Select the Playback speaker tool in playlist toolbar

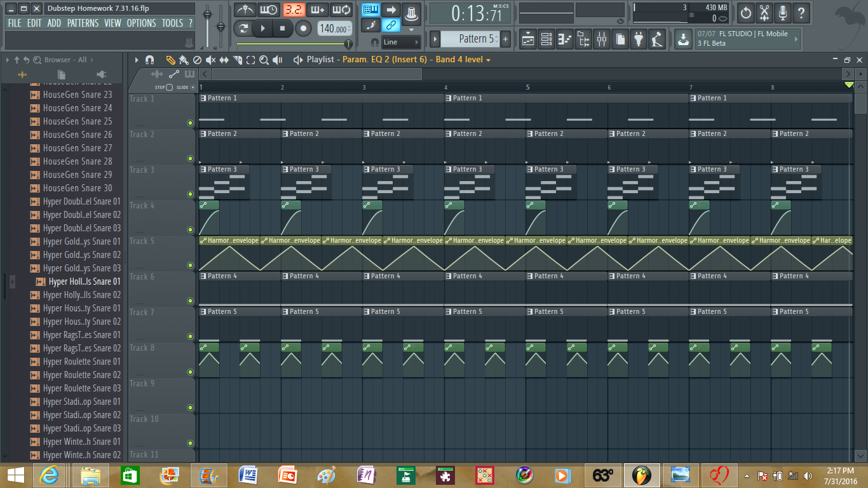(x=278, y=60)
